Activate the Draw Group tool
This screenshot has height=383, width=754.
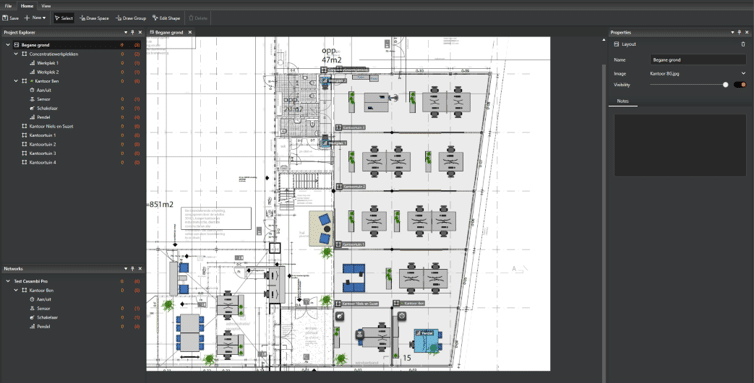click(131, 18)
